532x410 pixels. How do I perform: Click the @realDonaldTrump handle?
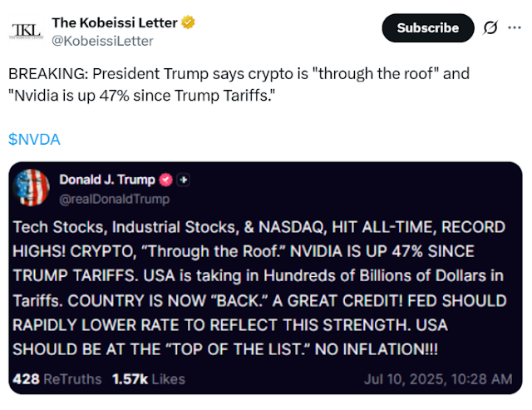[114, 198]
